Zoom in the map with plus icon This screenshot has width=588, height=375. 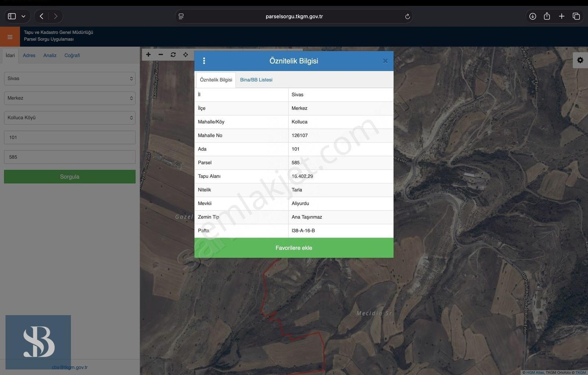(x=148, y=55)
